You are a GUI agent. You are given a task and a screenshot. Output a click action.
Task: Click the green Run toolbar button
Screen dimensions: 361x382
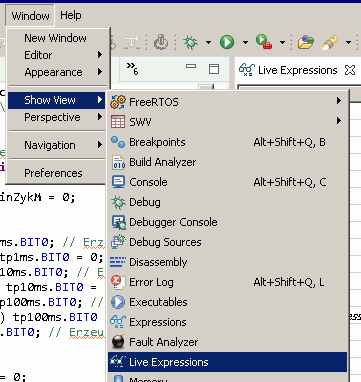227,42
